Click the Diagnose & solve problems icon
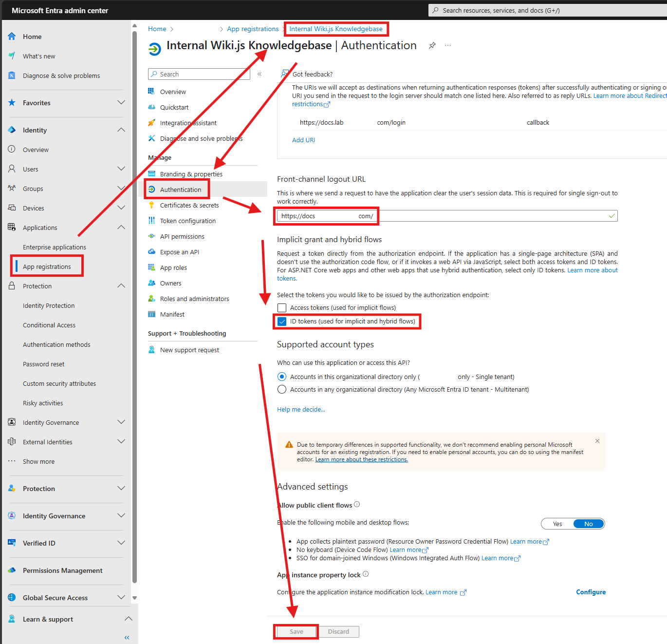667x644 pixels. coord(12,76)
